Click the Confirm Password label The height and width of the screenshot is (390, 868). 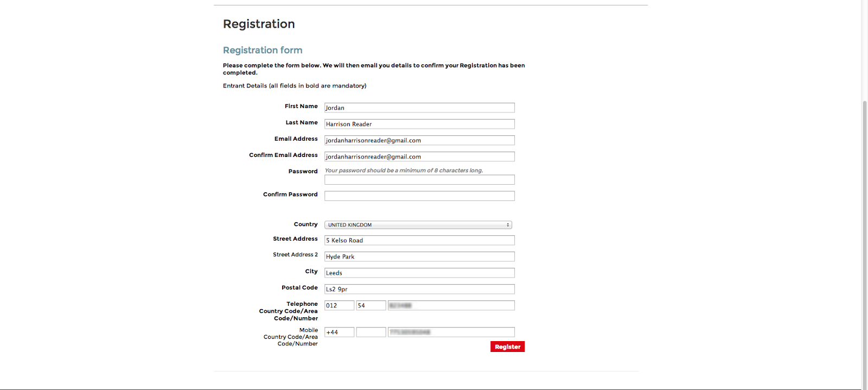point(290,194)
